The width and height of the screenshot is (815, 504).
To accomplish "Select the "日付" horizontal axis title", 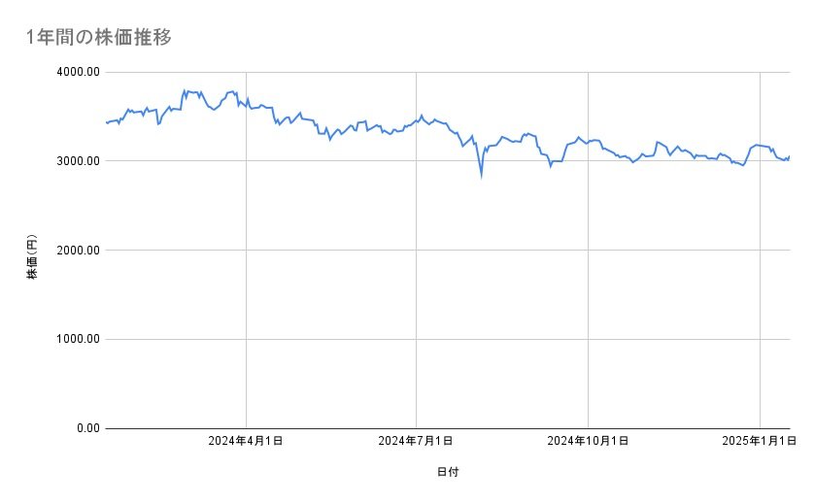I will (448, 472).
